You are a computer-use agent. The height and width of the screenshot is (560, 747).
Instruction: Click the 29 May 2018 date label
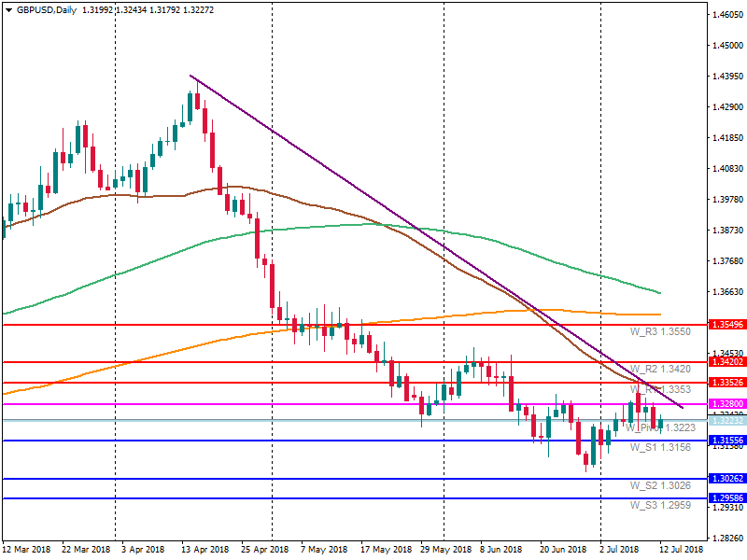point(445,550)
